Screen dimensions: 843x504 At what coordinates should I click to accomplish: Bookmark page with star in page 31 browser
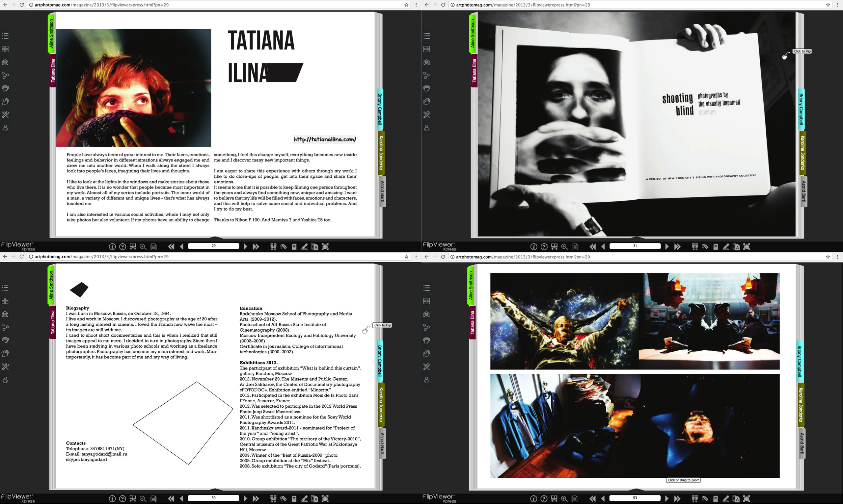[828, 5]
